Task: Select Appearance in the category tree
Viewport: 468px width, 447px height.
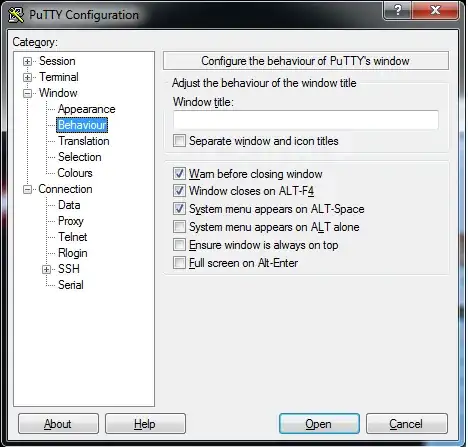Action: tap(86, 109)
